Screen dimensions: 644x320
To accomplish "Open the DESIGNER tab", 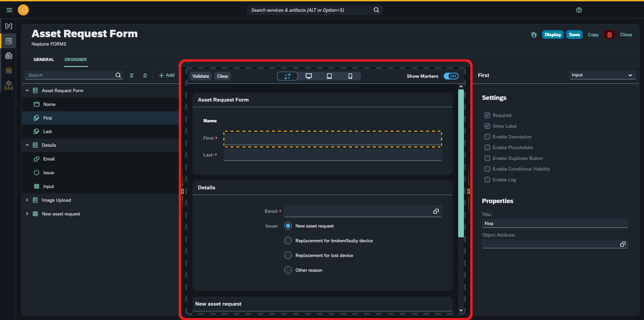I will click(75, 59).
